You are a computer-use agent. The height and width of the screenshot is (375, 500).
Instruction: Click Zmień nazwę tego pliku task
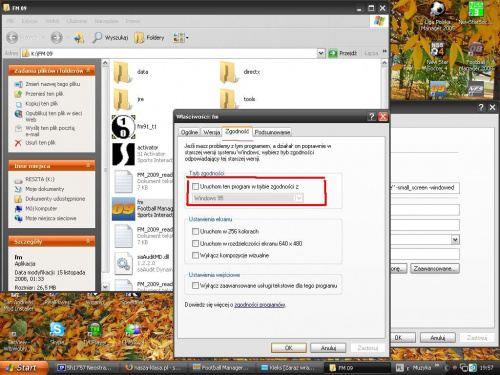(x=53, y=84)
